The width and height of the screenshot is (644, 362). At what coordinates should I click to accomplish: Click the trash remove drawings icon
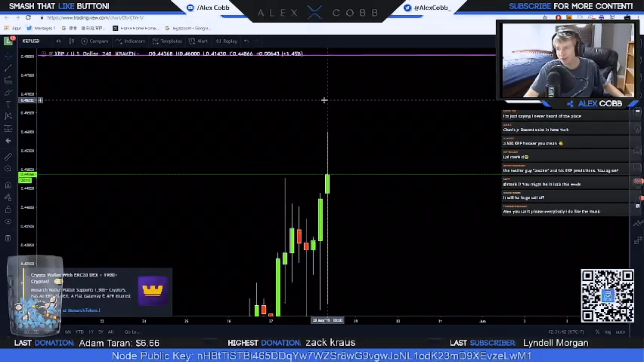(x=8, y=238)
